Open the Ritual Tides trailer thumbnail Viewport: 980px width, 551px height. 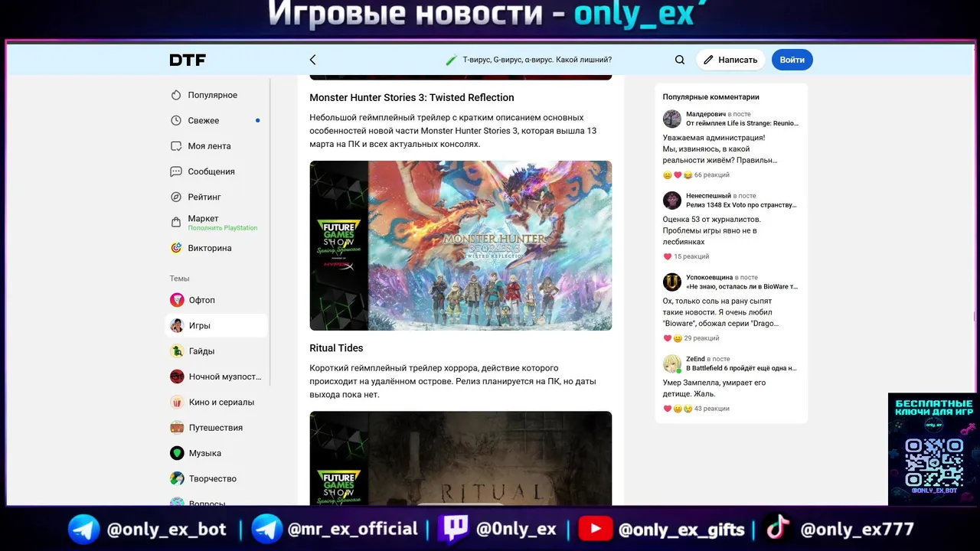coord(461,458)
